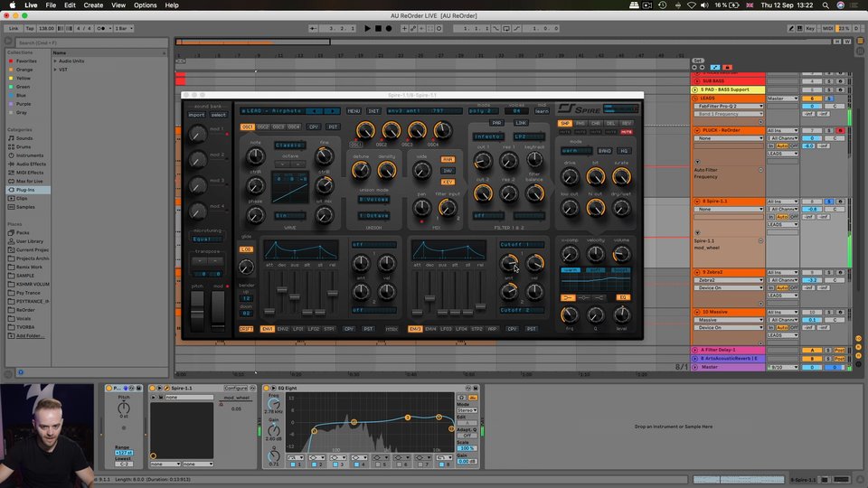Viewport: 868px width, 488px height.
Task: Open the FabFilter Pro-Q 2 device chooser
Action: (x=729, y=107)
